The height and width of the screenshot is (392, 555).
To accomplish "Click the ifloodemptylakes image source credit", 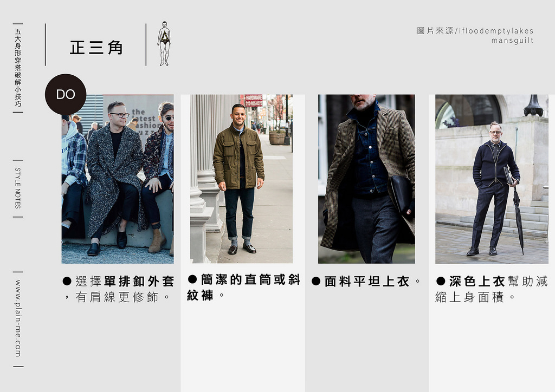I will coord(496,31).
